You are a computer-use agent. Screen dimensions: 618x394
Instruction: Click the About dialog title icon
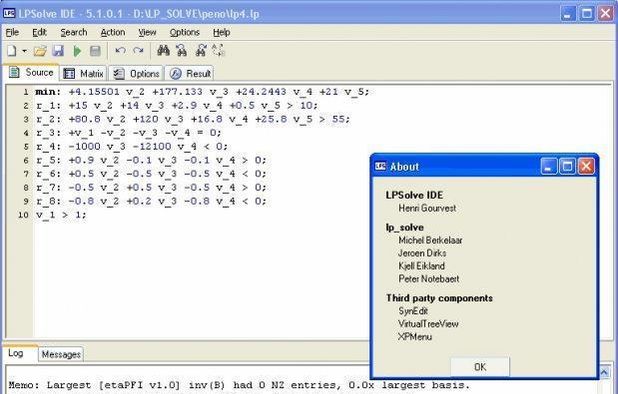pos(380,166)
